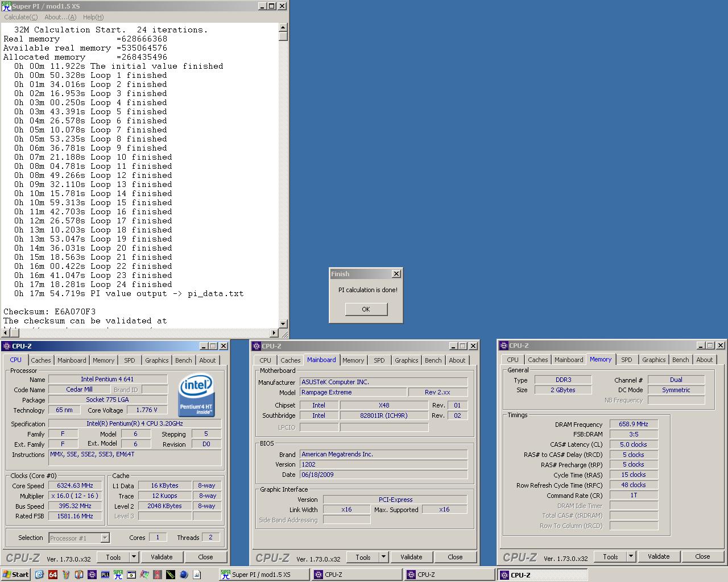728x582 pixels.
Task: Click the Checksum: E6A070F3 line
Action: click(x=49, y=311)
